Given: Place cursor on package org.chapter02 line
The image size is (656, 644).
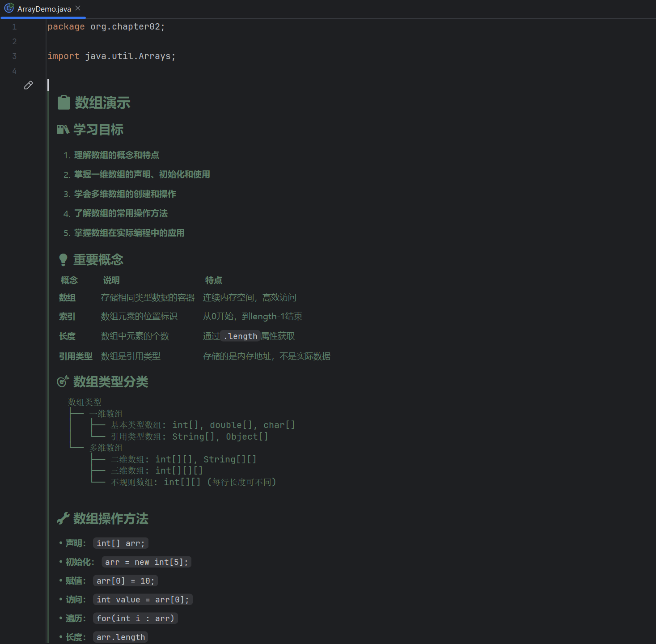Looking at the screenshot, I should coord(106,27).
